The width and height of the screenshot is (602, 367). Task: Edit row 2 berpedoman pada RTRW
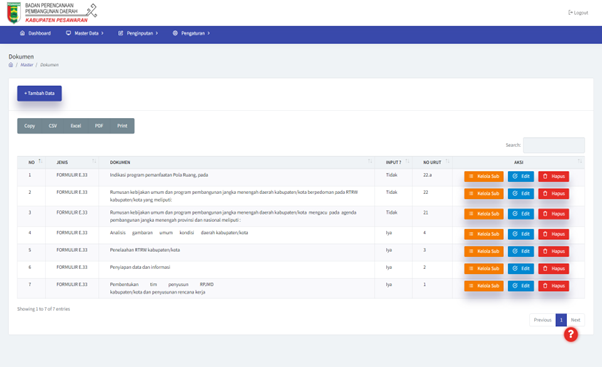[x=521, y=194]
